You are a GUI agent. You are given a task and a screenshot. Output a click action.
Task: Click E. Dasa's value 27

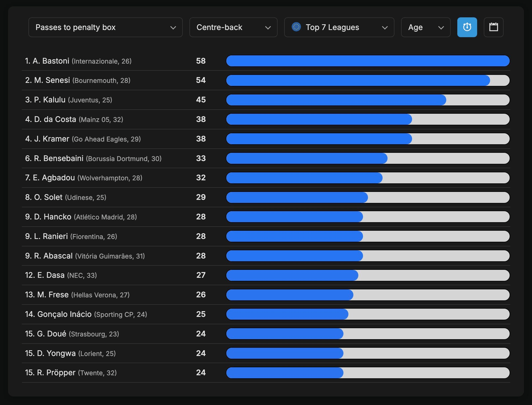point(201,275)
